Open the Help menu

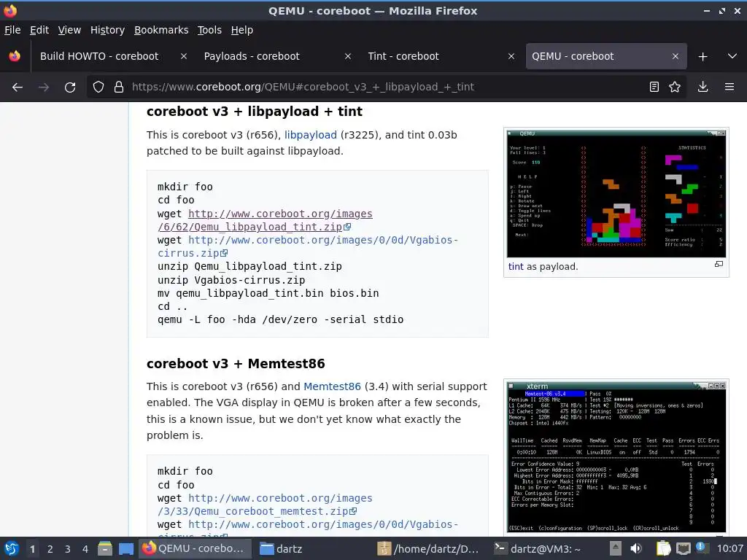click(241, 30)
